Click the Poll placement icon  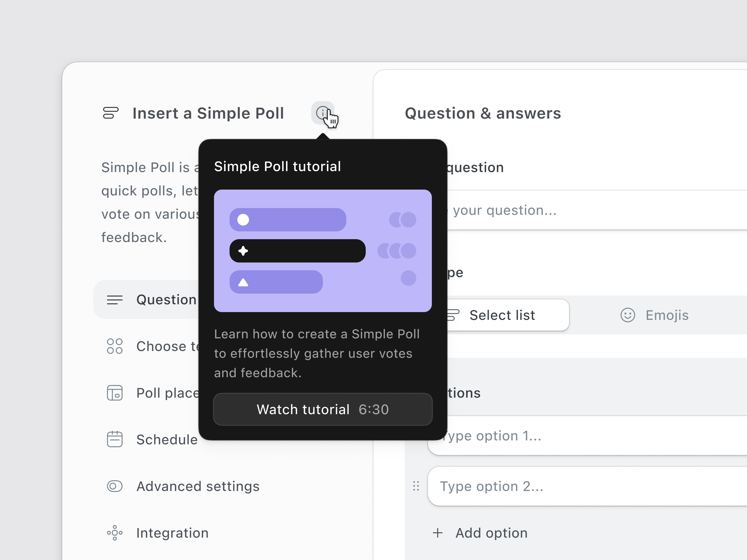pyautogui.click(x=115, y=393)
